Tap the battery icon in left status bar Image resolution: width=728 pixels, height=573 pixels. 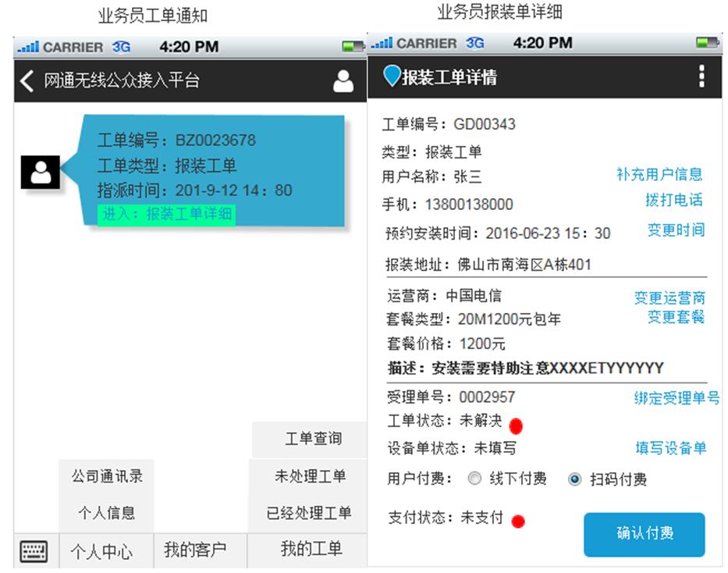(352, 46)
